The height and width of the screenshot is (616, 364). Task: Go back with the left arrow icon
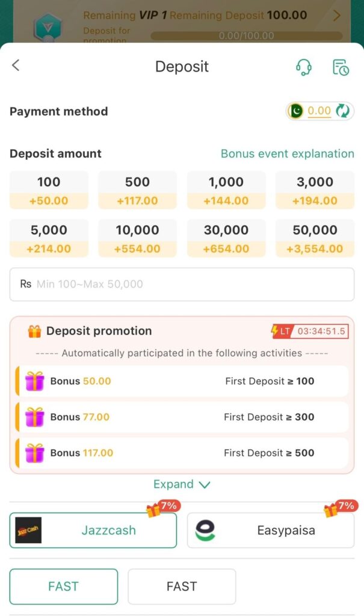(16, 66)
